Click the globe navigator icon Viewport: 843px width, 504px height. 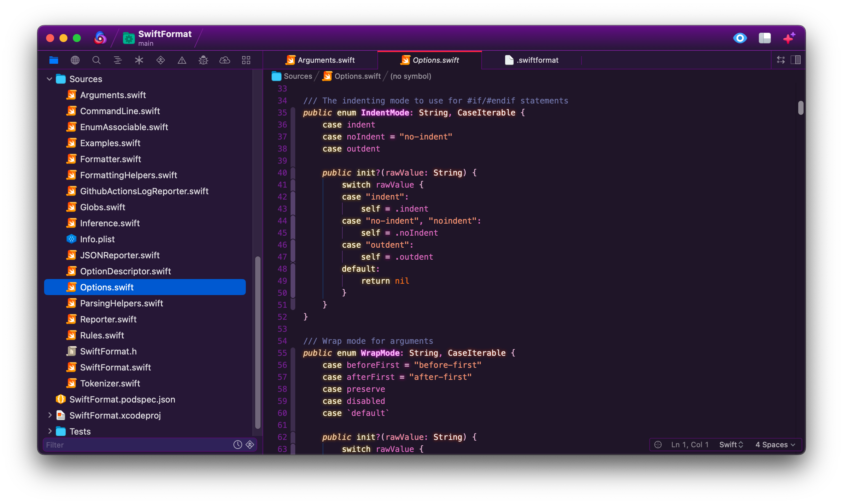pos(75,60)
